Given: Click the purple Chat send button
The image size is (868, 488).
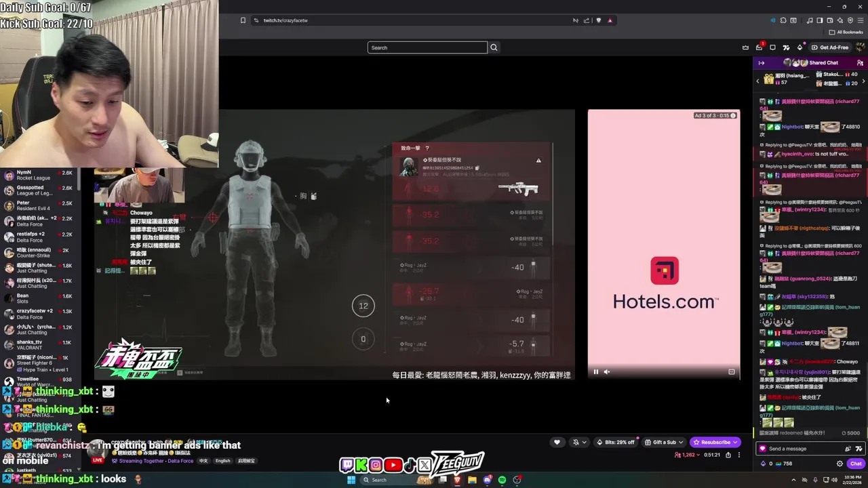Looking at the screenshot, I should pos(856,464).
